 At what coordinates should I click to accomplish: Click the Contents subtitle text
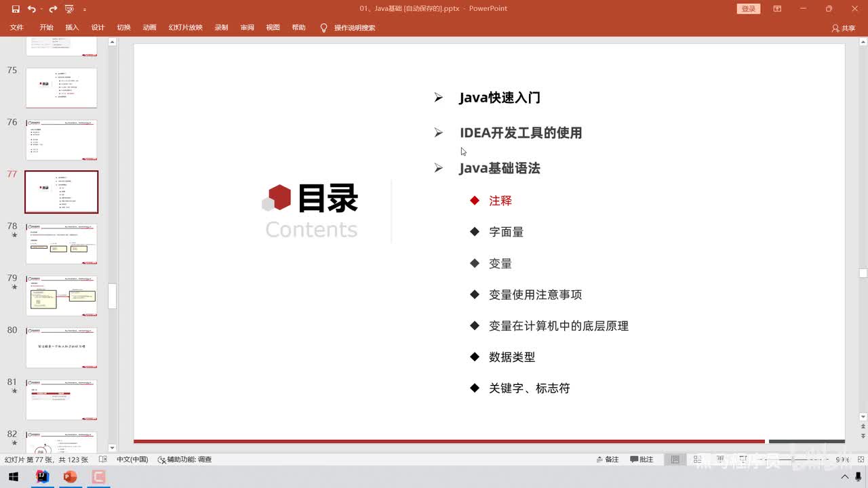click(x=311, y=229)
